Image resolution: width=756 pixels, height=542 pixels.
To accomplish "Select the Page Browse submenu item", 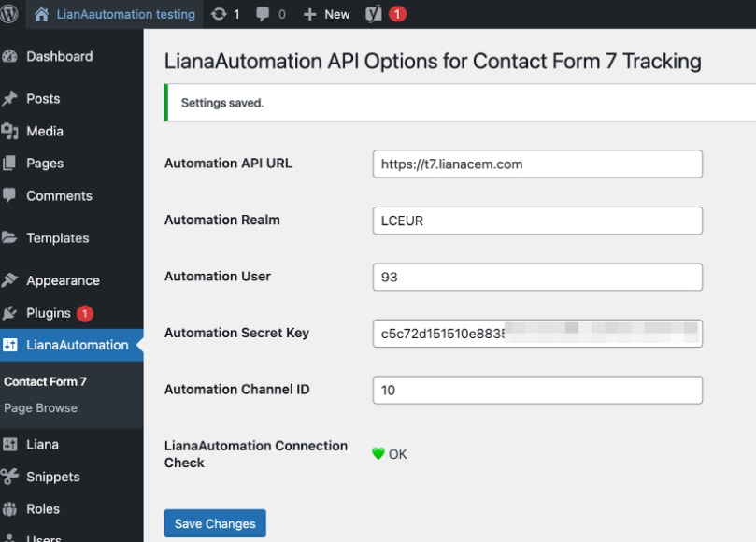I will pos(40,408).
